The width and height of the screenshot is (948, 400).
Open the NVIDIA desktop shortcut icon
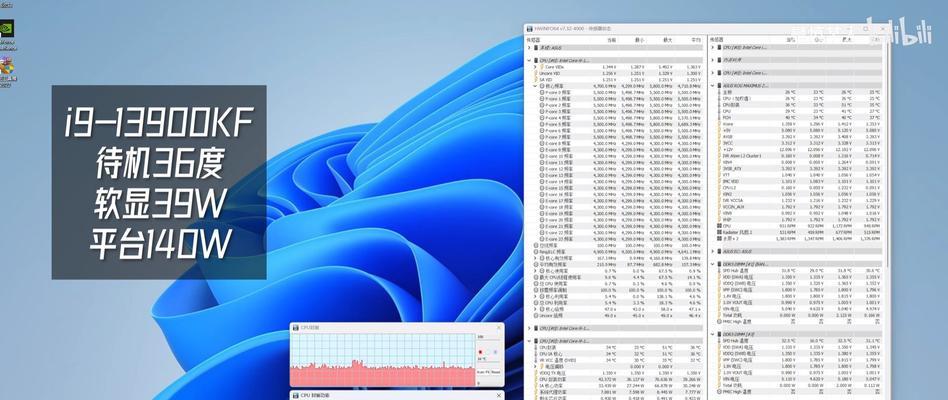(7, 29)
